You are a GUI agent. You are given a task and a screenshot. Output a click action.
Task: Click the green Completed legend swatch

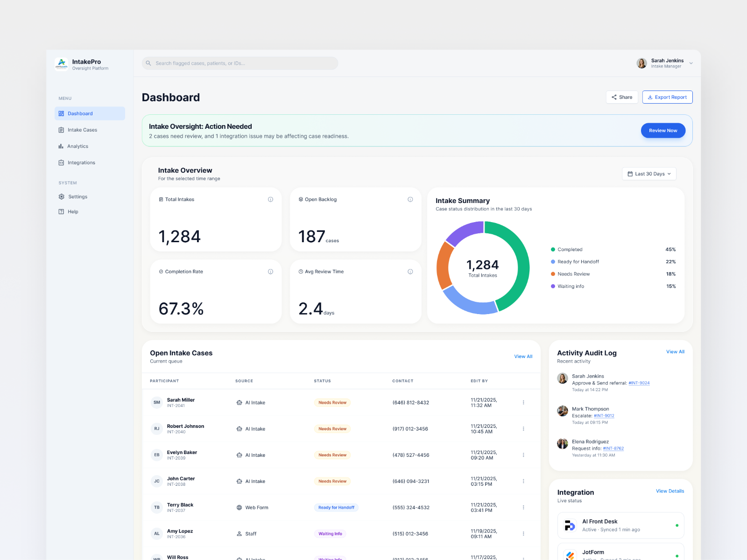pyautogui.click(x=553, y=250)
